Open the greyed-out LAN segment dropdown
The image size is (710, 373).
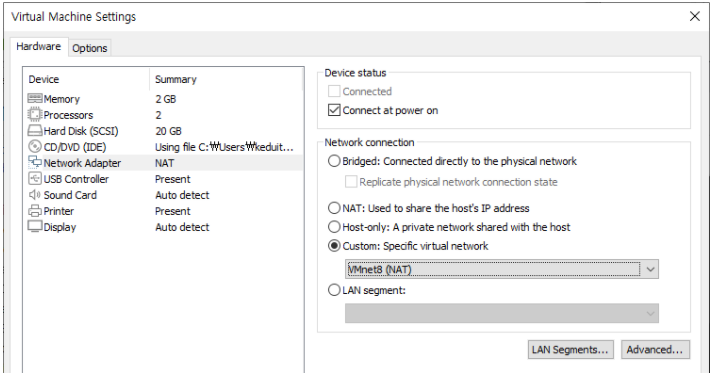click(x=502, y=313)
